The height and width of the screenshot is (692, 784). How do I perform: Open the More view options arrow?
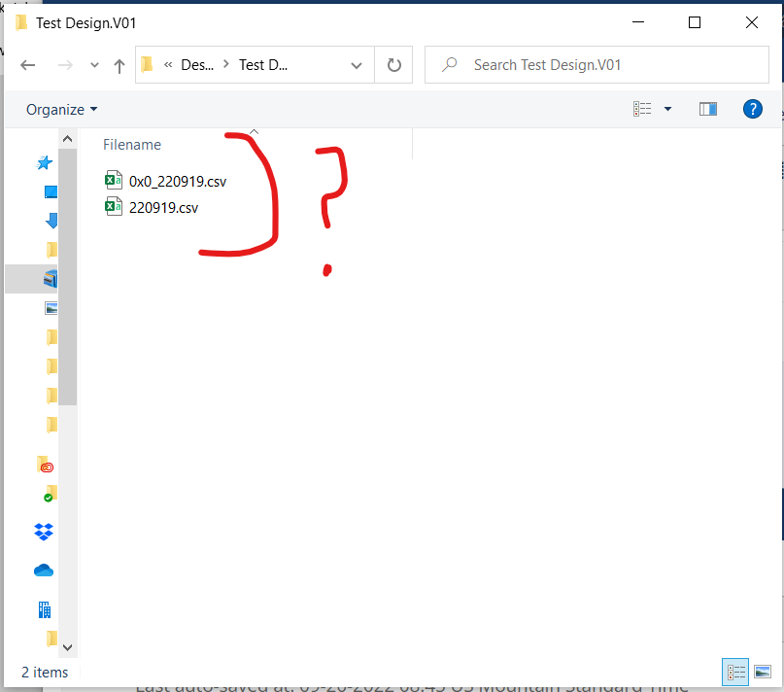click(667, 109)
